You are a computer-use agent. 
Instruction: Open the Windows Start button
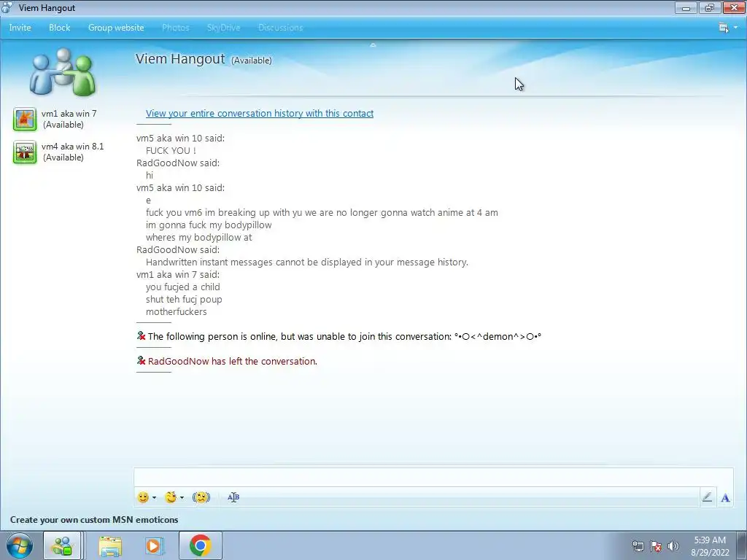click(19, 545)
